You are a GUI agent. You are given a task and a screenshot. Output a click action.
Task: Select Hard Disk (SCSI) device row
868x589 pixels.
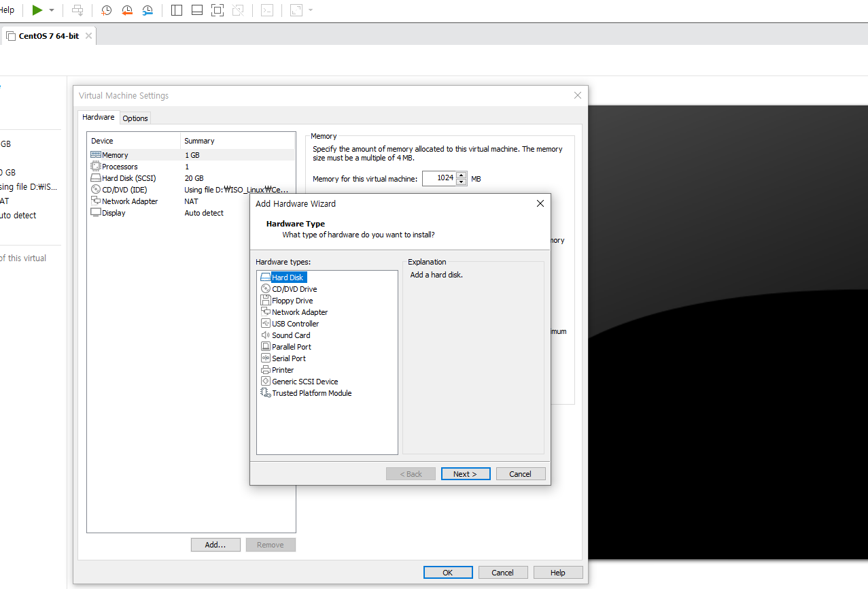click(x=192, y=178)
